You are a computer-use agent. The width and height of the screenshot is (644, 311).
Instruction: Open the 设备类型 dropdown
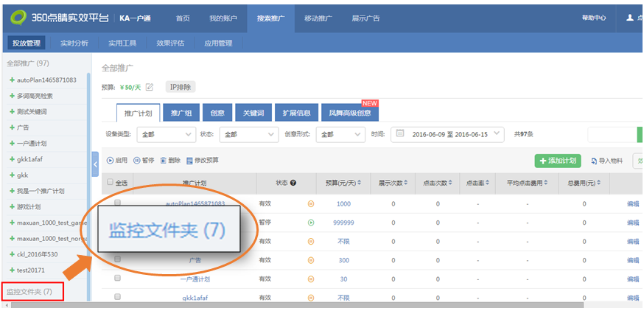point(165,135)
